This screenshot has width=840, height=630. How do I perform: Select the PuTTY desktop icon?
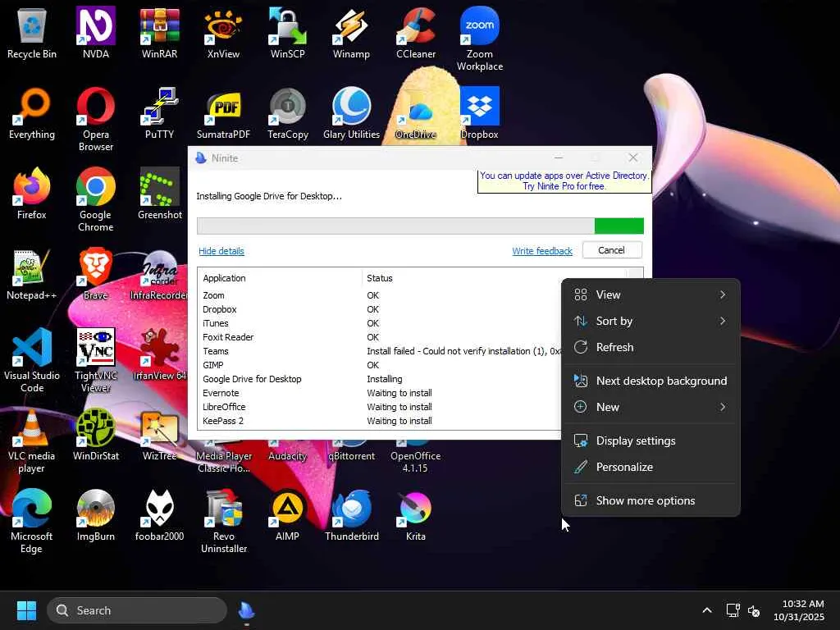[160, 113]
